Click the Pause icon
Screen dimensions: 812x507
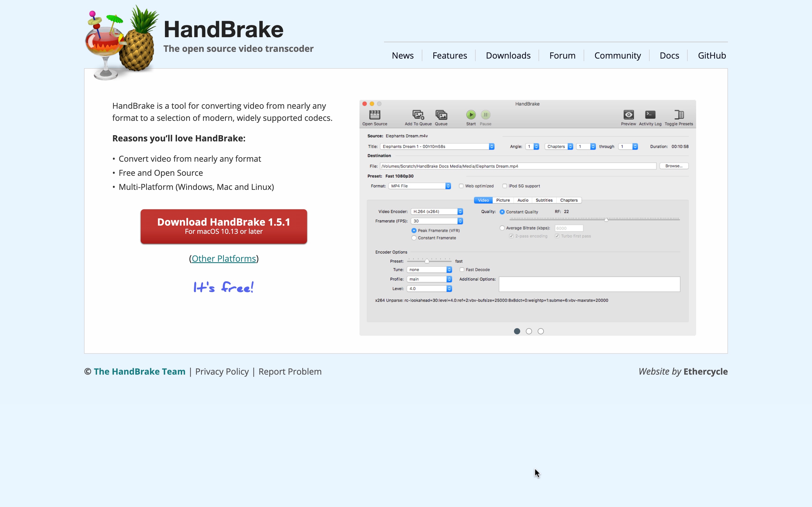(x=486, y=114)
